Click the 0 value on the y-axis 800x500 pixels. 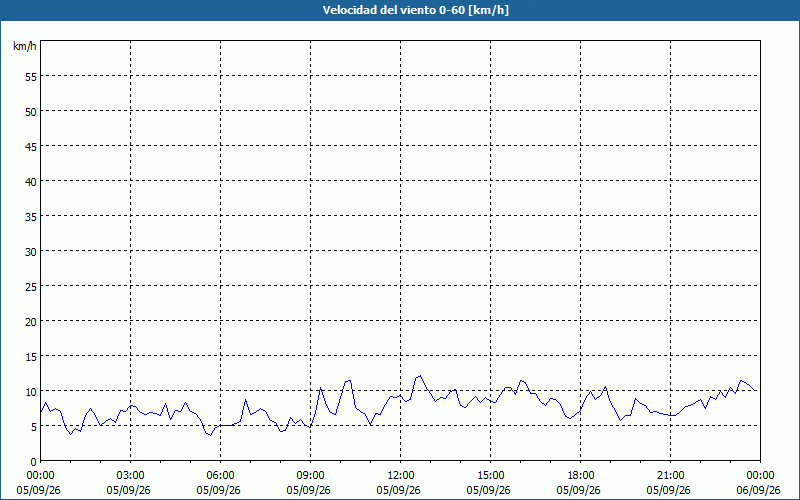point(34,462)
